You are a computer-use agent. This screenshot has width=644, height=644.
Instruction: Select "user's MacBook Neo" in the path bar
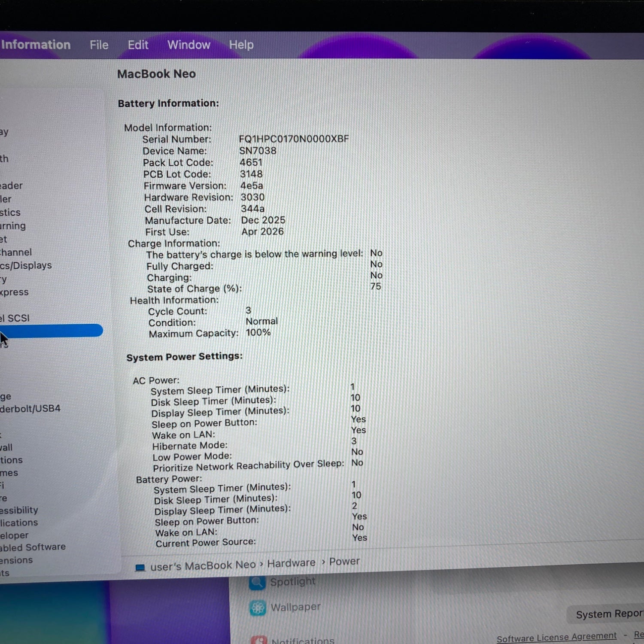[203, 565]
